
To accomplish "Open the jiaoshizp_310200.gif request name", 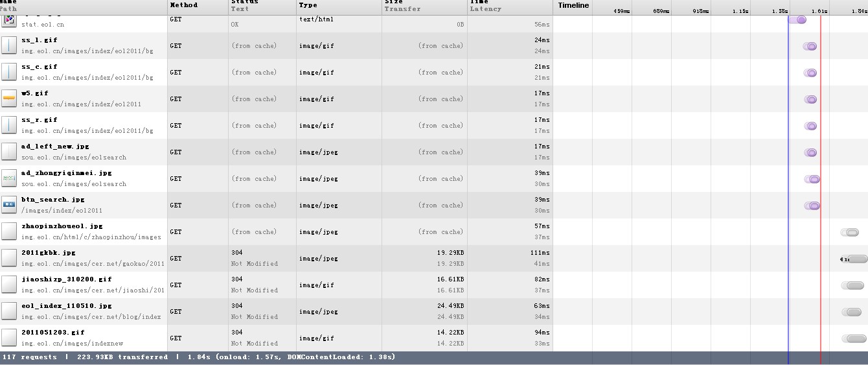I will 66,279.
